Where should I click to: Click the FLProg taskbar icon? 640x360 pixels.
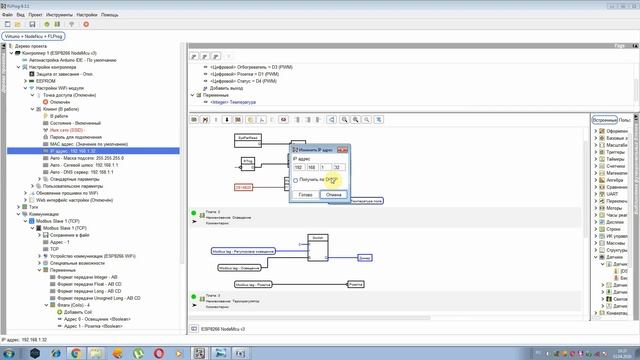click(199, 353)
